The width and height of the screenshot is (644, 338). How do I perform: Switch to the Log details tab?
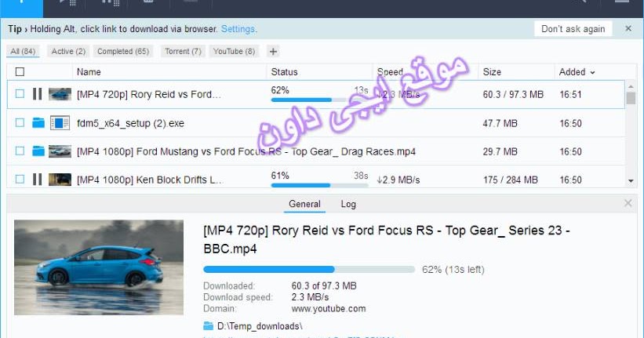tap(348, 204)
